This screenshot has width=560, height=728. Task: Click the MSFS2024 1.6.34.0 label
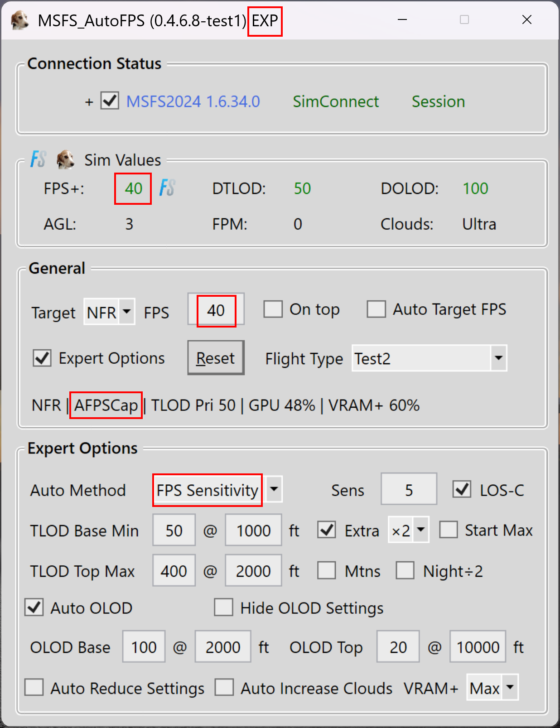click(x=193, y=101)
